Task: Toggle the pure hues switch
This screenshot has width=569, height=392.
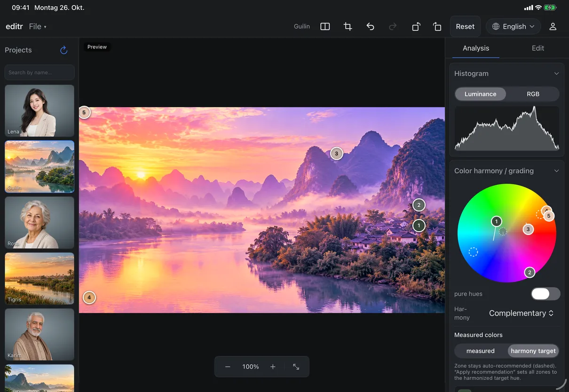Action: [x=545, y=294]
